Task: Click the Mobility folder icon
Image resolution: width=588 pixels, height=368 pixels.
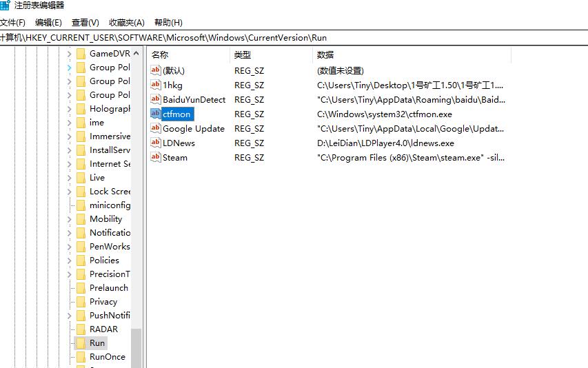Action: point(81,219)
